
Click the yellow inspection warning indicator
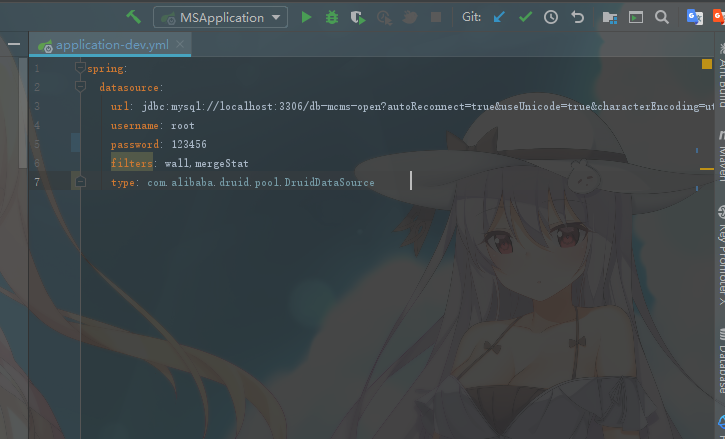[707, 64]
